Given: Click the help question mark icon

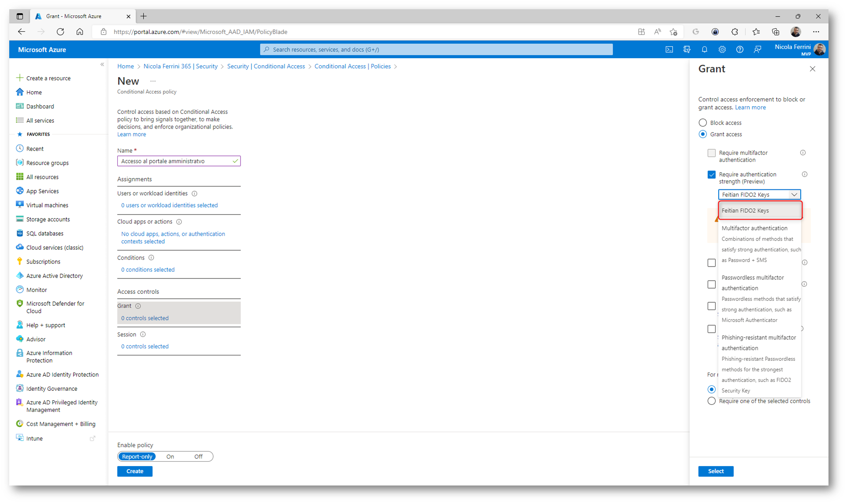Looking at the screenshot, I should click(739, 49).
